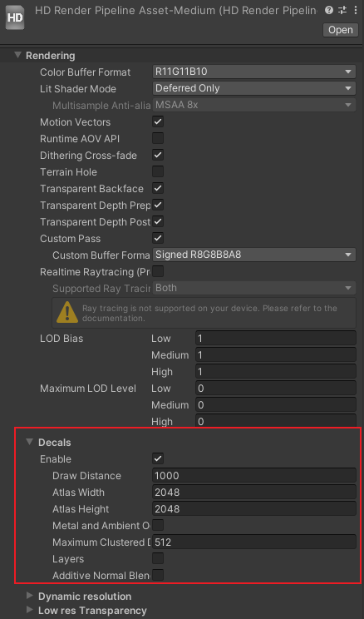Toggle the Motion Vectors checkbox

[x=158, y=121]
